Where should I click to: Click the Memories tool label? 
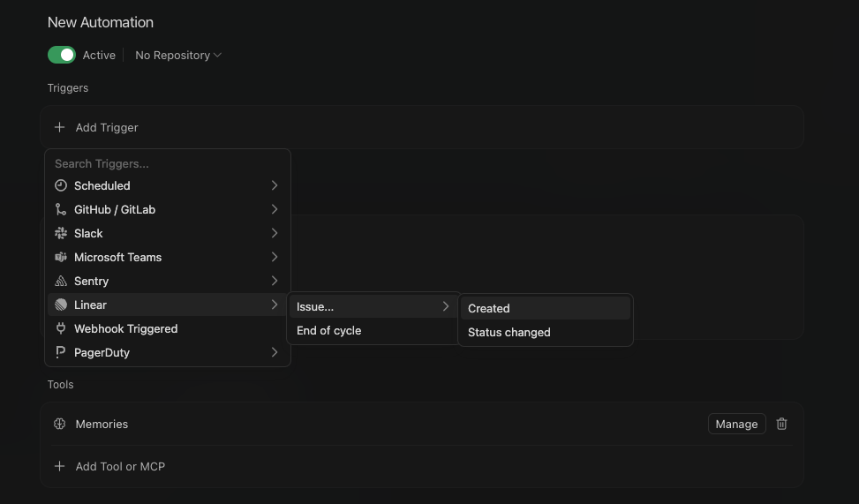coord(102,424)
